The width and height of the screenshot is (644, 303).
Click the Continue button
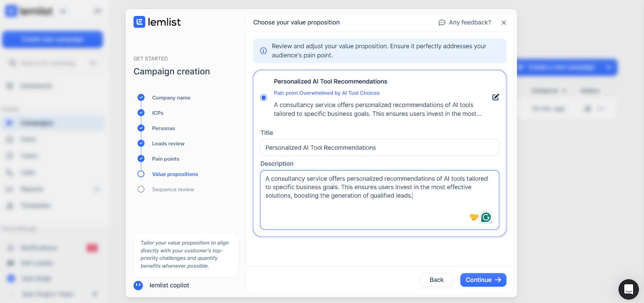tap(483, 280)
